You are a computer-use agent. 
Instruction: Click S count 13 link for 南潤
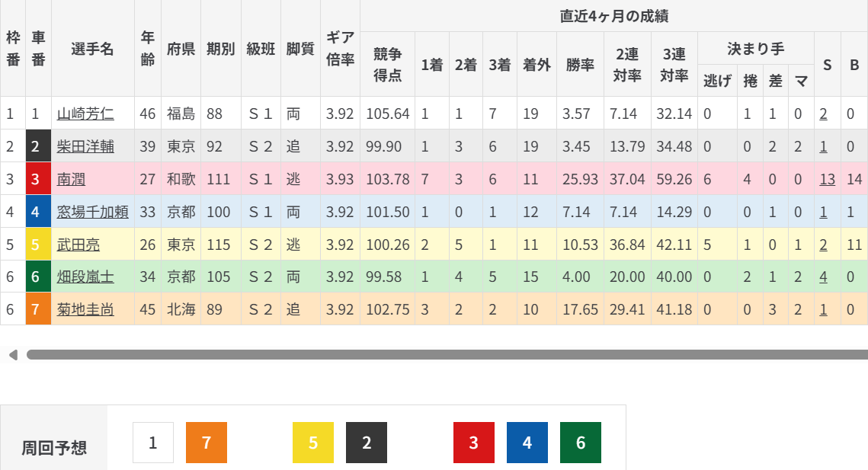tap(827, 180)
